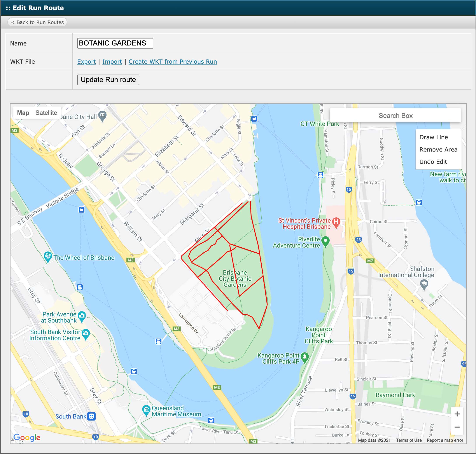Go back to Run Routes
Image resolution: width=476 pixels, height=454 pixels.
click(38, 22)
